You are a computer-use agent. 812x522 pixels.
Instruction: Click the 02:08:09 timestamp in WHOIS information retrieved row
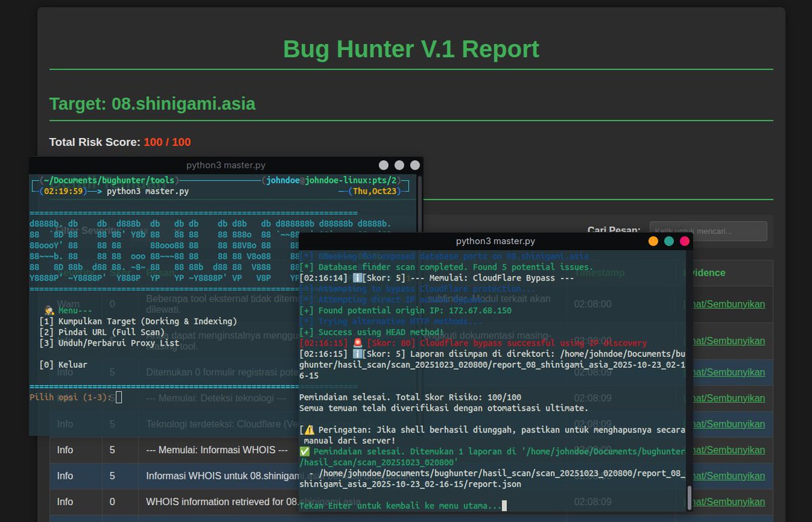pos(593,502)
